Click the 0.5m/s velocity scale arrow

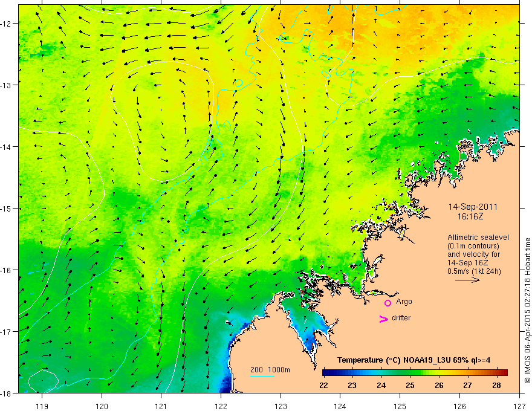(x=467, y=280)
